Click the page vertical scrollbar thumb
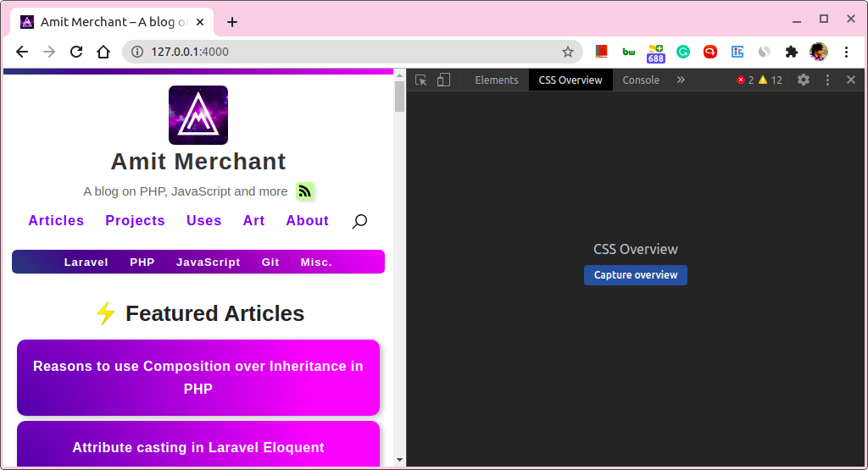The width and height of the screenshot is (868, 470). click(x=400, y=97)
